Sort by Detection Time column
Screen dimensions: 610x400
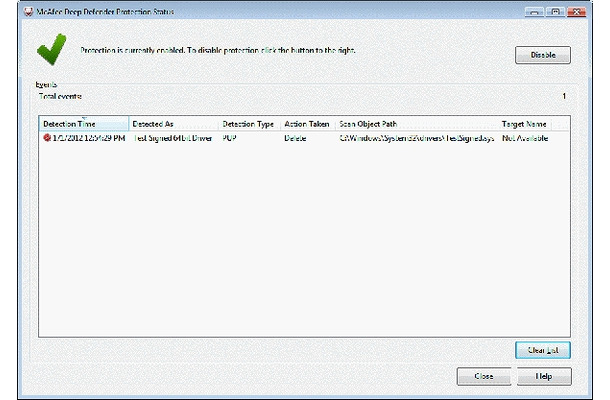click(84, 124)
